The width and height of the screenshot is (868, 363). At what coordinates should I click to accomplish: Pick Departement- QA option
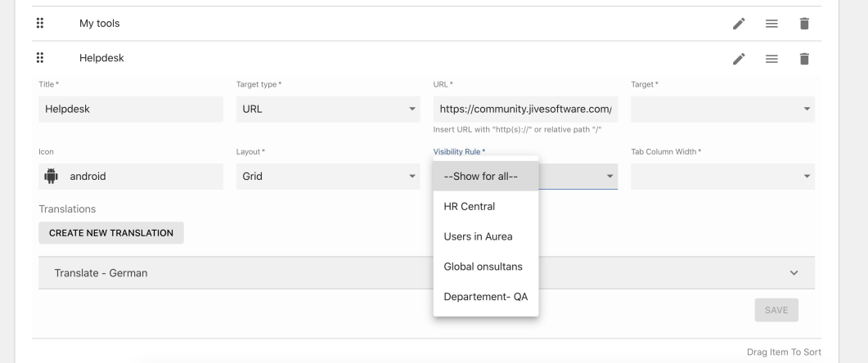[x=485, y=297]
